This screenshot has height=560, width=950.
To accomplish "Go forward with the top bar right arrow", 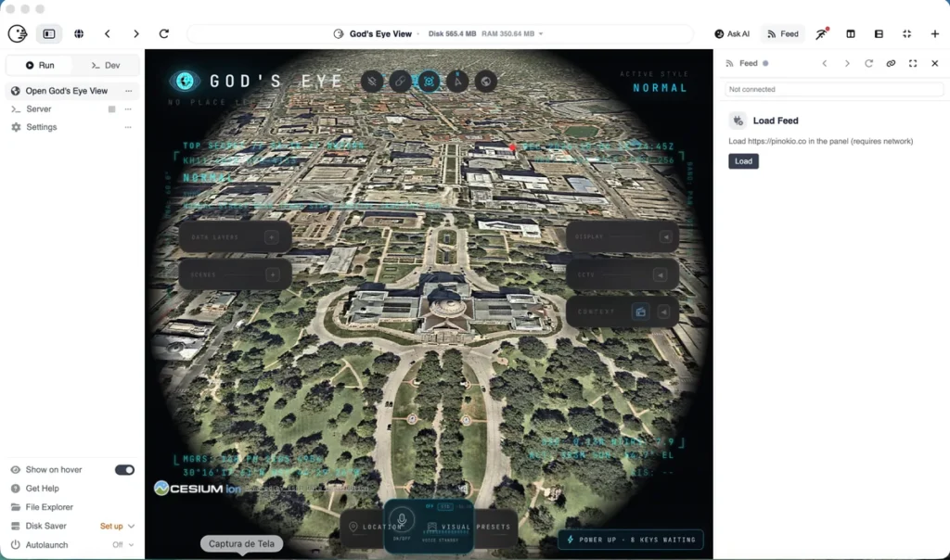I will click(136, 34).
